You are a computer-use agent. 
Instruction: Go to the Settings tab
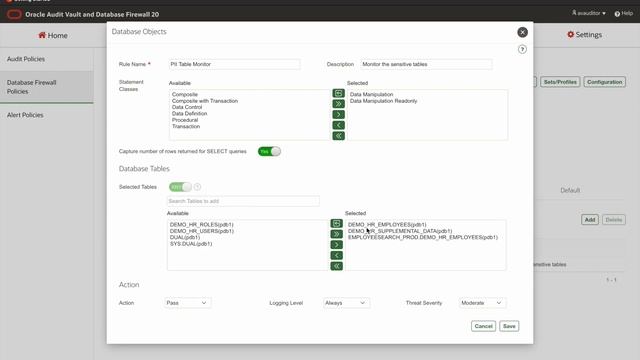tap(584, 35)
